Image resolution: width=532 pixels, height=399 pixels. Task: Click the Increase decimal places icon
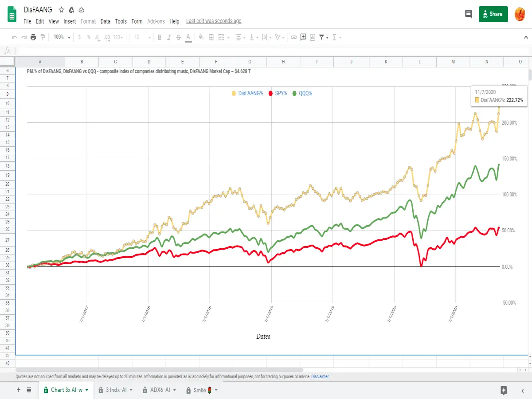coord(107,37)
